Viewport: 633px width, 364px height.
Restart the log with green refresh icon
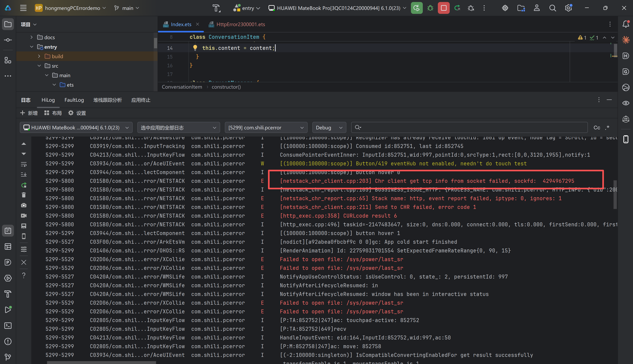pyautogui.click(x=24, y=185)
